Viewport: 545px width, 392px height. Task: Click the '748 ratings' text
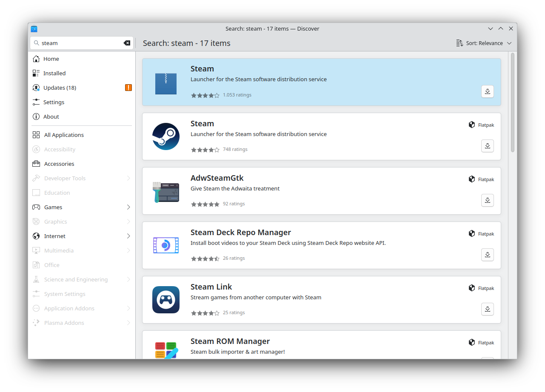coord(235,149)
